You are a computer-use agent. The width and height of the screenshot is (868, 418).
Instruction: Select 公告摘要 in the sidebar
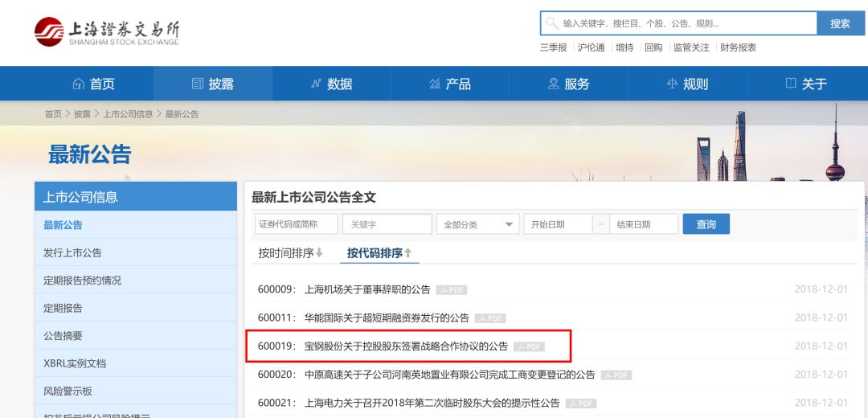tap(136, 335)
